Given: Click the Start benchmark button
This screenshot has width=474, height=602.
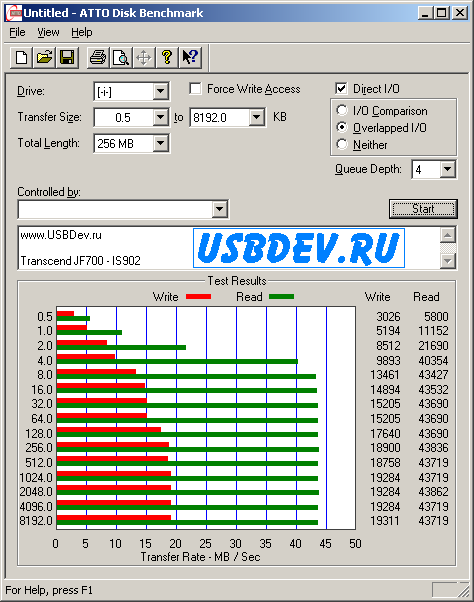Looking at the screenshot, I should tap(423, 209).
